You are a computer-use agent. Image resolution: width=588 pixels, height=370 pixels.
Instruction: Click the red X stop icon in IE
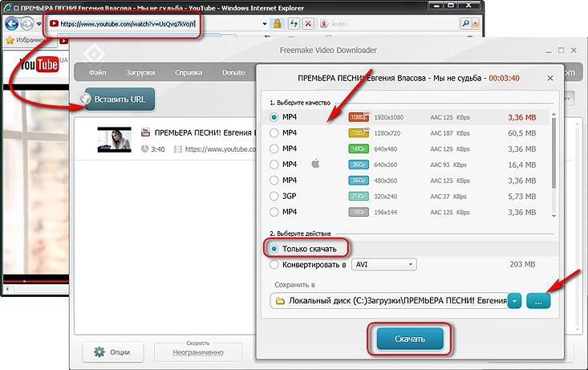[308, 23]
